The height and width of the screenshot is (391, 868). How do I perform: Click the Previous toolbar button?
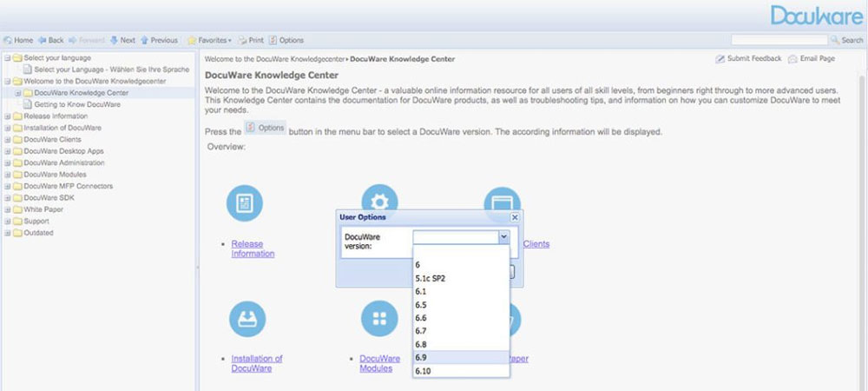click(159, 41)
